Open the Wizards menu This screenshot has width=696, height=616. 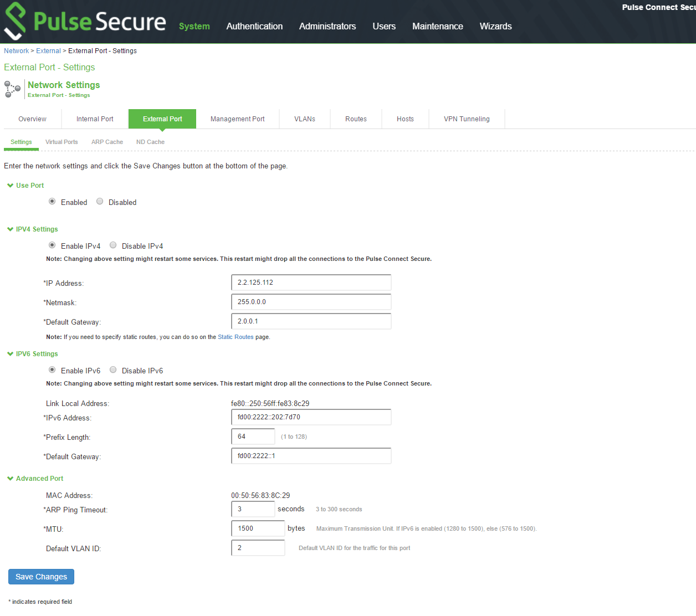pyautogui.click(x=496, y=26)
